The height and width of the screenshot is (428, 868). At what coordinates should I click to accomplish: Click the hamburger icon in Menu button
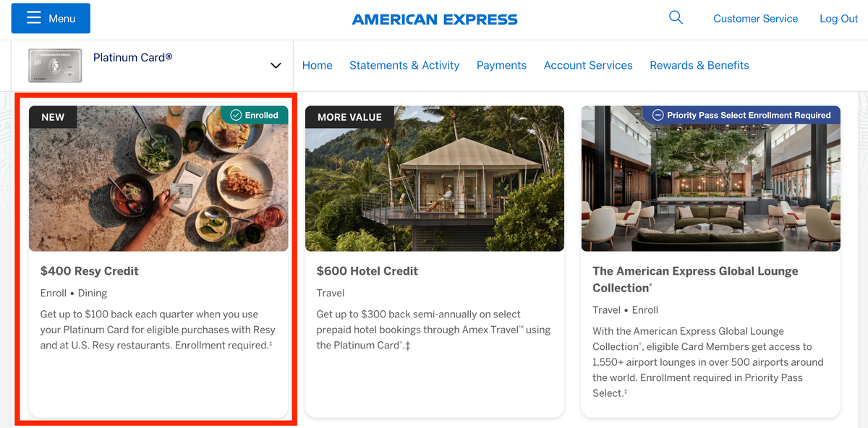tap(34, 18)
